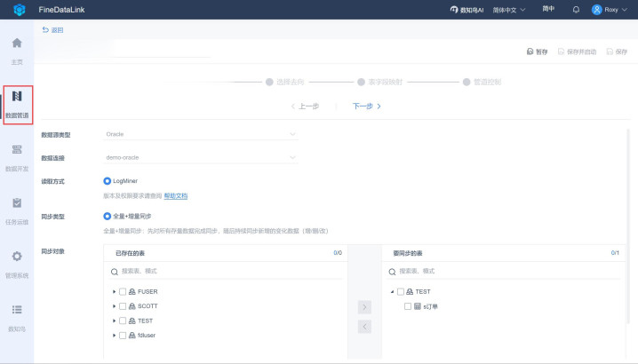
Task: Click the 0/0 count in existing tables
Action: coord(338,253)
